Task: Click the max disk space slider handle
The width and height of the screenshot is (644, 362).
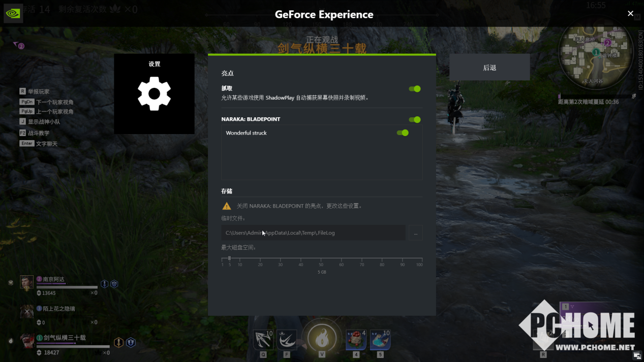Action: click(x=229, y=258)
